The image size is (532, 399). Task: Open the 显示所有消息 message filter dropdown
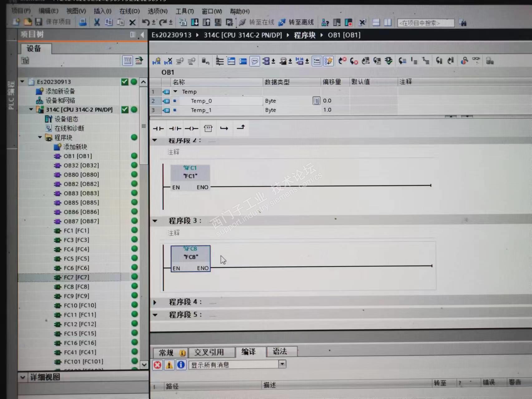(x=282, y=364)
